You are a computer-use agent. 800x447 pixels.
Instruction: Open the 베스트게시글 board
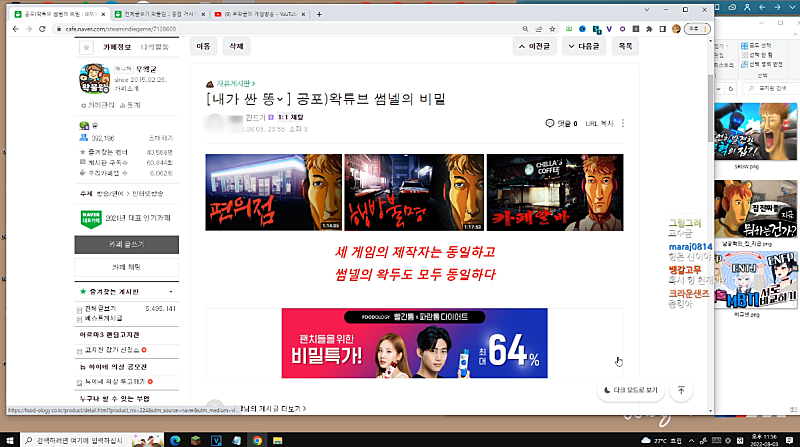(104, 318)
